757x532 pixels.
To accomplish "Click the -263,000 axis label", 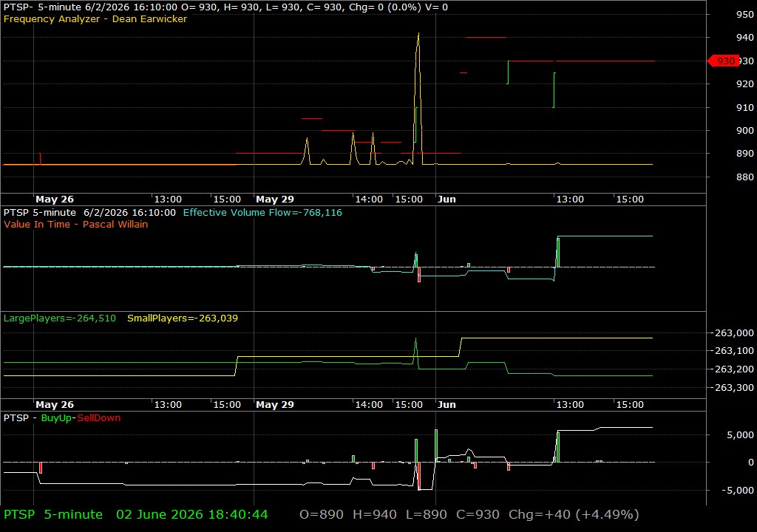I will (x=734, y=332).
